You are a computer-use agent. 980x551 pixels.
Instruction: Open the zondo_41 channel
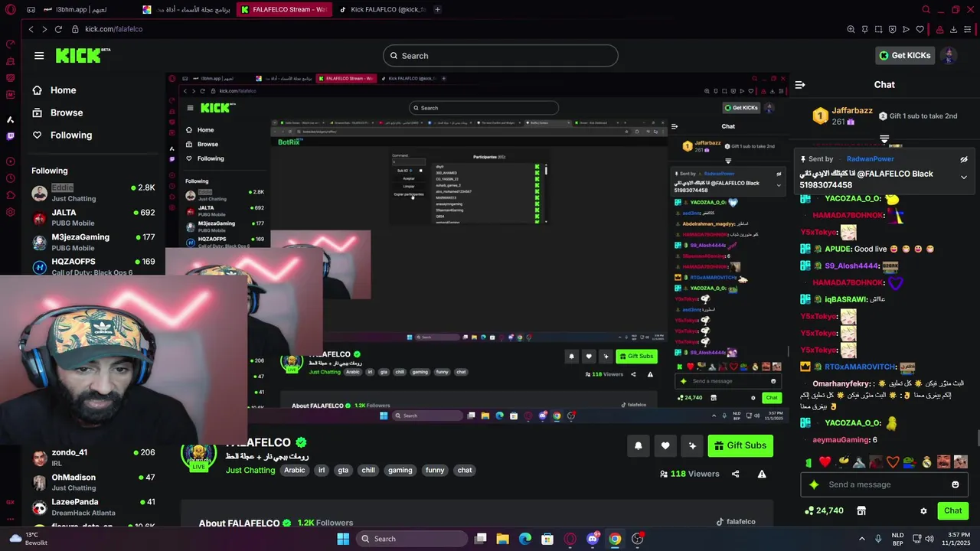coord(93,458)
